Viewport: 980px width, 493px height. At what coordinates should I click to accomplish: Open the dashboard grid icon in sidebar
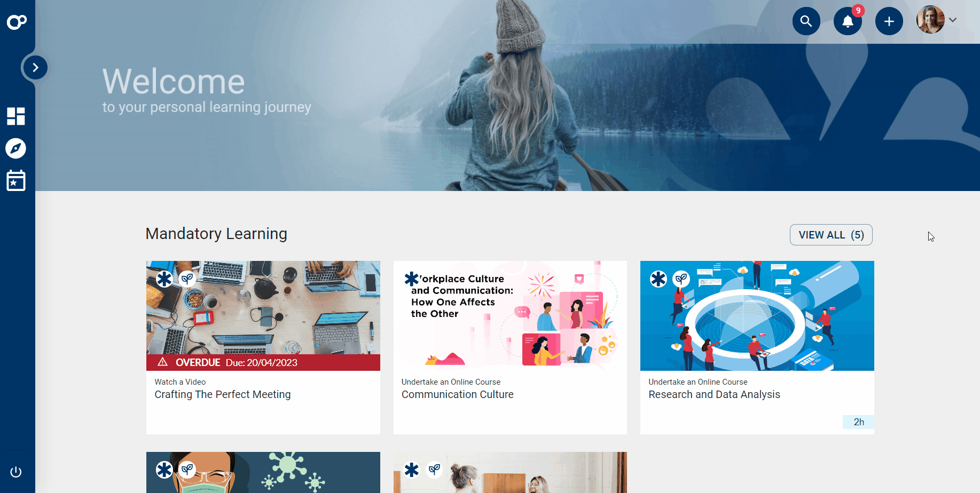16,116
